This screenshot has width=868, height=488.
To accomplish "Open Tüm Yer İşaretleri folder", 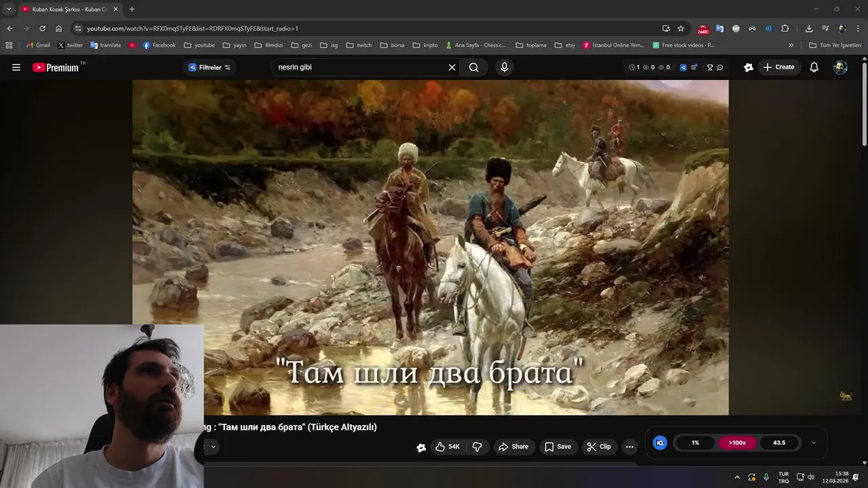I will 835,45.
